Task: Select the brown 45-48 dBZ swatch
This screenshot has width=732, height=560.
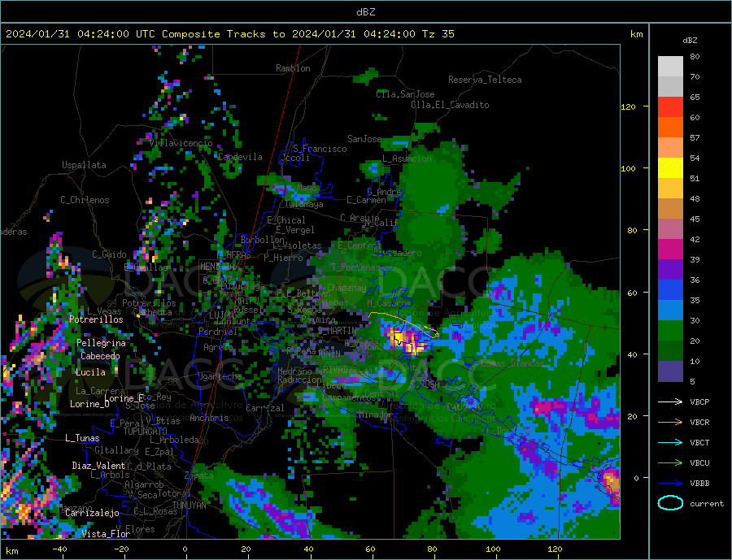Action: coord(670,209)
